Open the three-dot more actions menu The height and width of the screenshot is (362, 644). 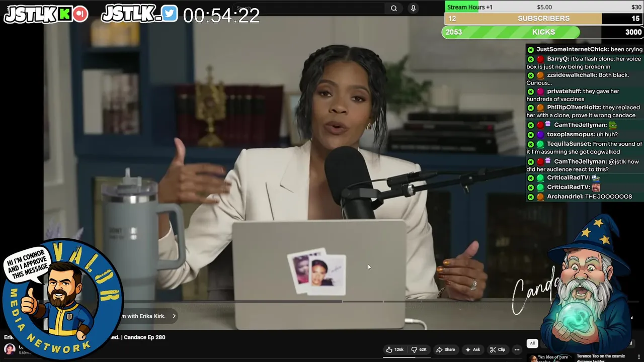pos(517,349)
